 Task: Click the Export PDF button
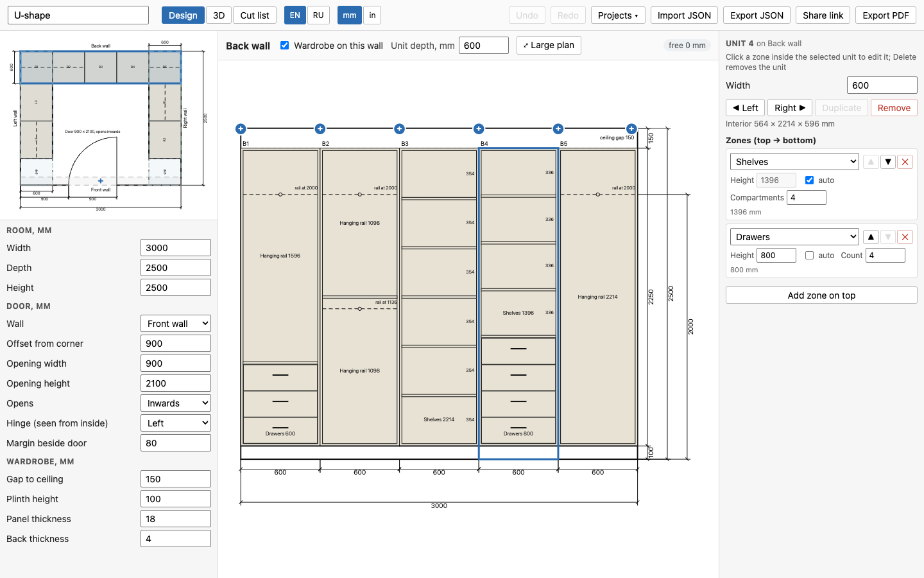pyautogui.click(x=886, y=15)
